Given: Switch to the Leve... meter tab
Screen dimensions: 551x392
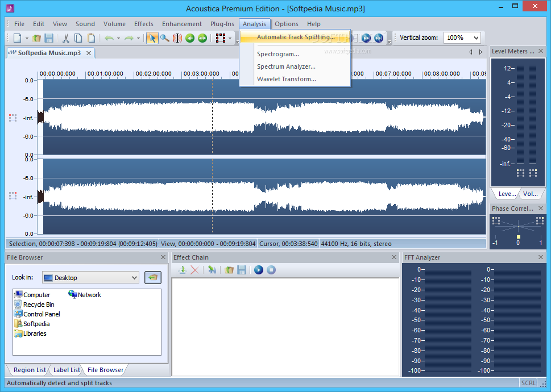Looking at the screenshot, I should coord(507,194).
